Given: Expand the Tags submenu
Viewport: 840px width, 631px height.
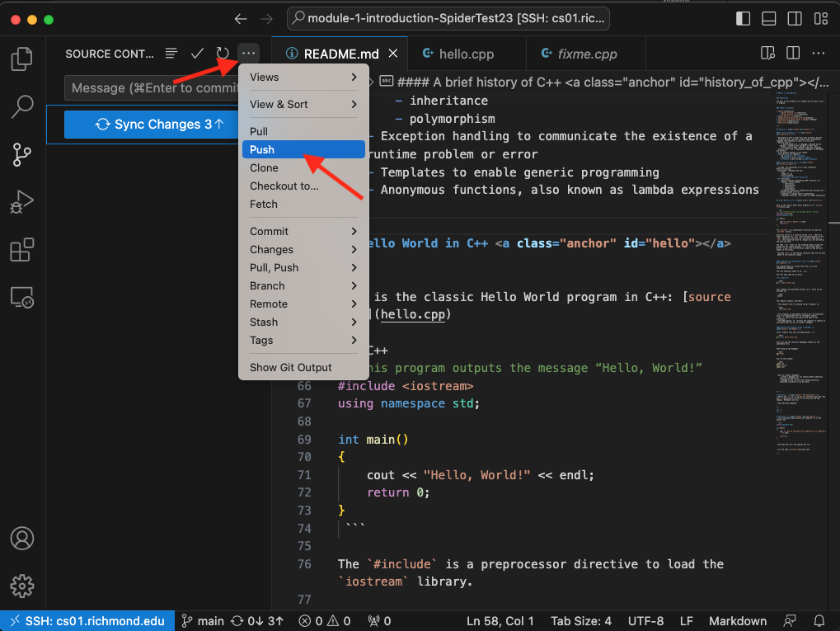Looking at the screenshot, I should point(303,341).
